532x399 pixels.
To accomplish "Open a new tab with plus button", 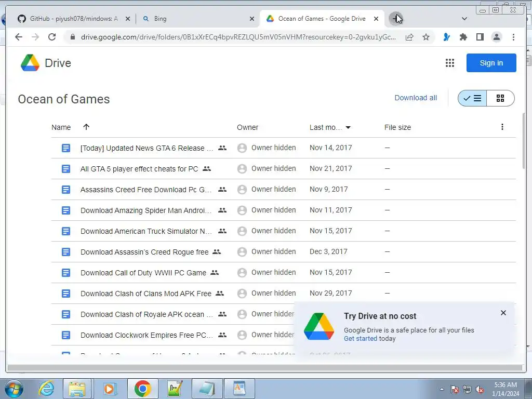I will point(395,18).
